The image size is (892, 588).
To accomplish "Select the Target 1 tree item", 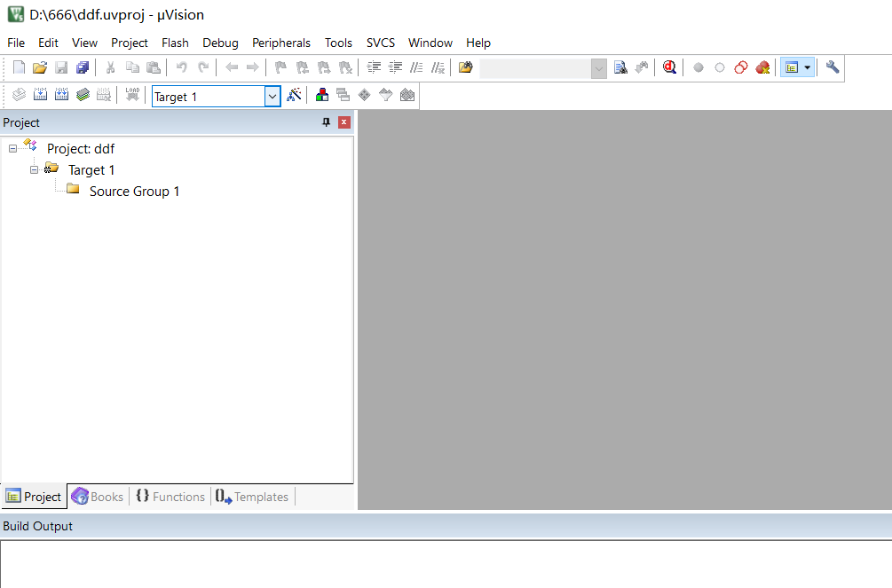I will click(91, 170).
